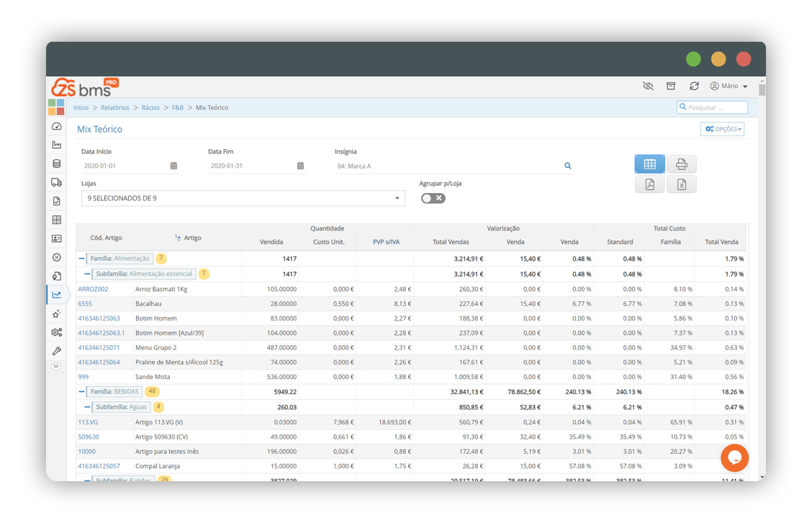Open article code 113.VG

[x=88, y=422]
